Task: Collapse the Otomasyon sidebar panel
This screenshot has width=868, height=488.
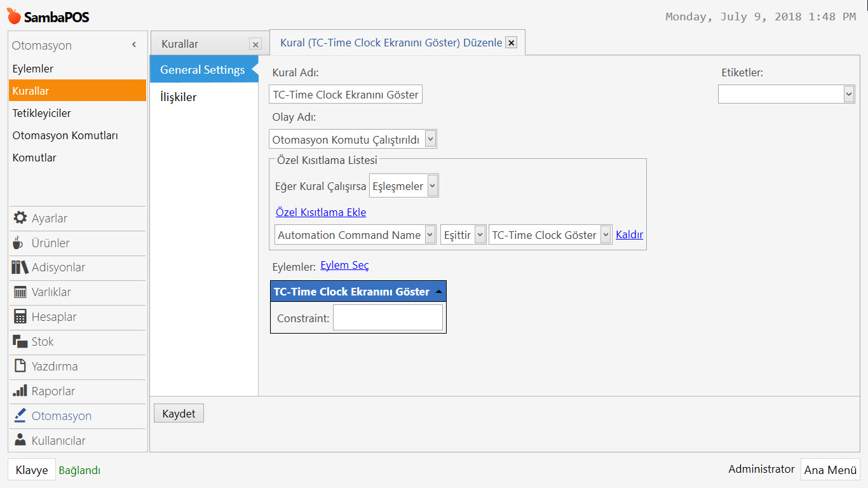Action: (x=134, y=45)
